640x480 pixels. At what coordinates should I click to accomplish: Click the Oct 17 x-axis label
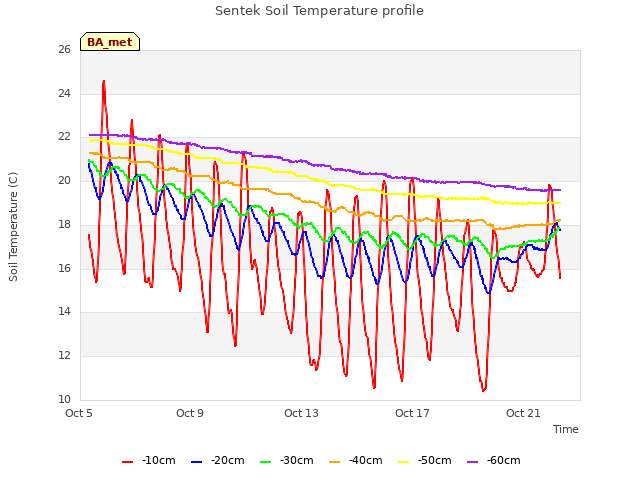(x=412, y=413)
